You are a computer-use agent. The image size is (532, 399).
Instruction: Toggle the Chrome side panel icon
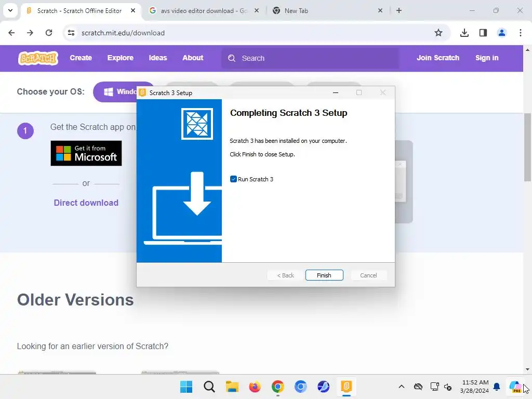483,33
